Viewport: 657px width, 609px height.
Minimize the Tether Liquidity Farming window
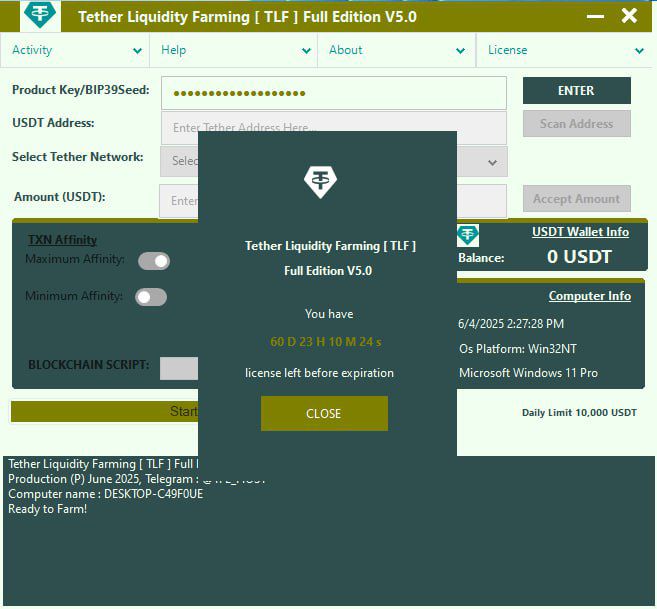point(595,17)
